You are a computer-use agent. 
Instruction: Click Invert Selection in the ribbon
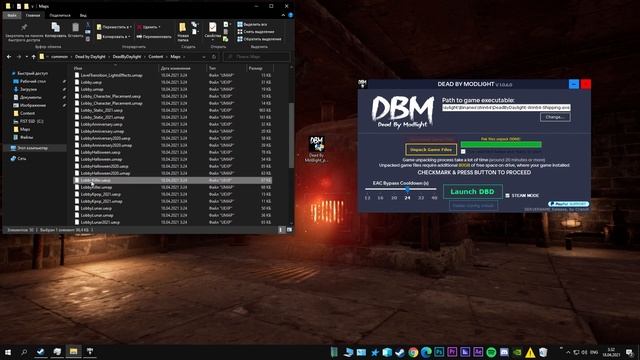coord(259,39)
